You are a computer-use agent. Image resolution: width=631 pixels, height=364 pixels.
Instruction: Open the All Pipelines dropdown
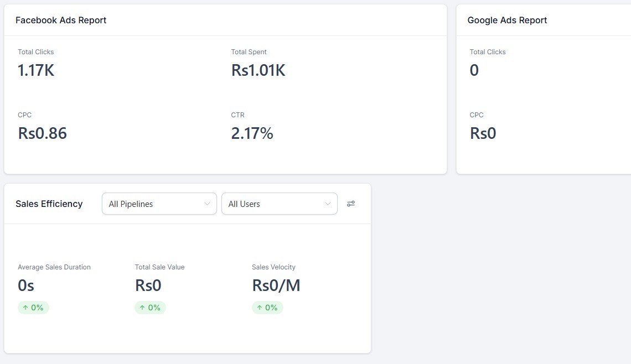[159, 204]
